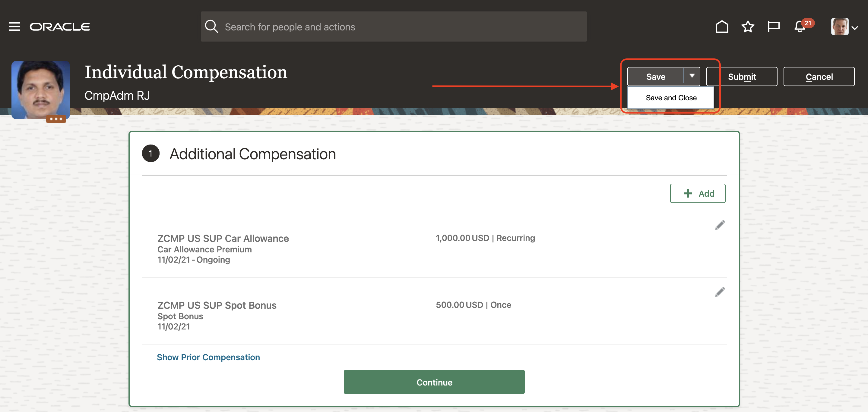Expand the Save button dropdown arrow
The width and height of the screenshot is (868, 412).
(692, 76)
